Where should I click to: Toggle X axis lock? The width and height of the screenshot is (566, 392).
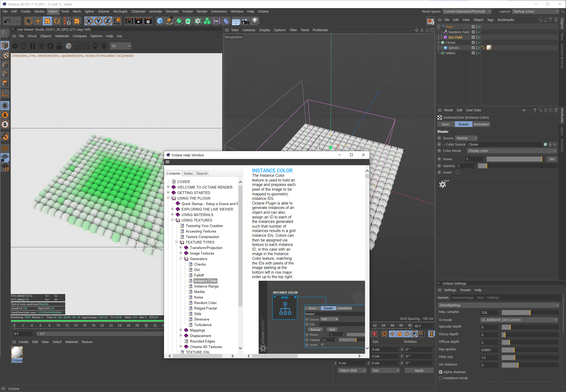point(89,21)
